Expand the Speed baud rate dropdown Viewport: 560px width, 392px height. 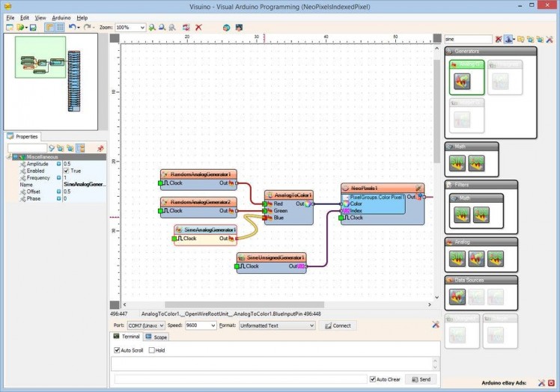coord(213,326)
